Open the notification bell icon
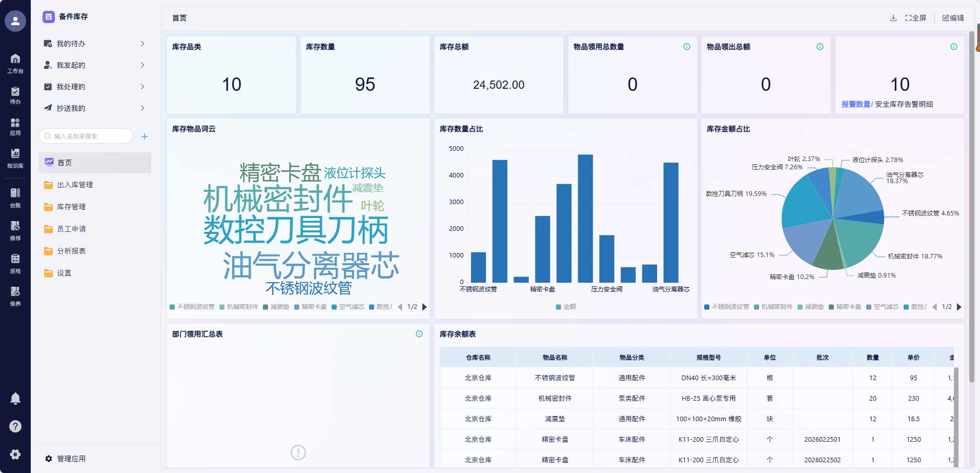The height and width of the screenshot is (473, 980). [15, 398]
